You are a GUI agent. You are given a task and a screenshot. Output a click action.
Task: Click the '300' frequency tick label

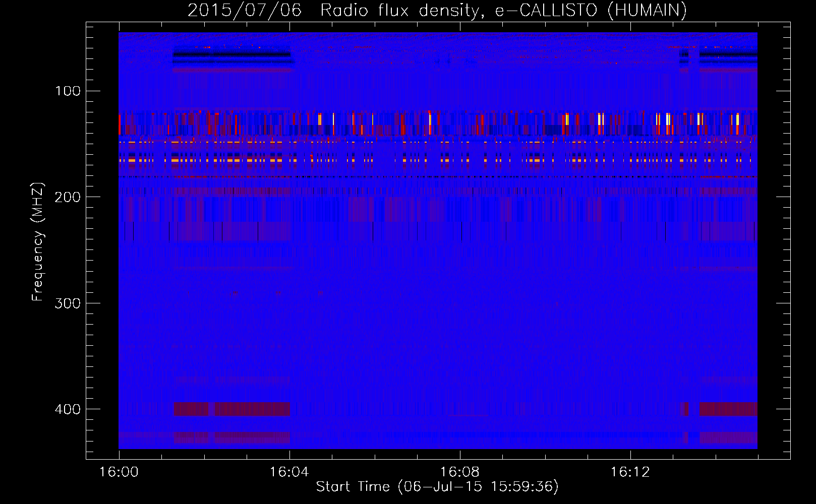click(68, 303)
